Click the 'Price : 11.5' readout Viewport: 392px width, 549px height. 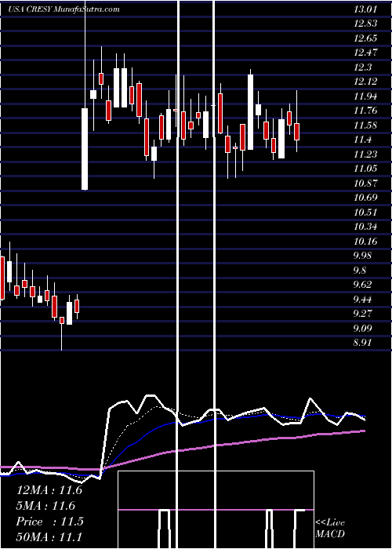pyautogui.click(x=49, y=522)
